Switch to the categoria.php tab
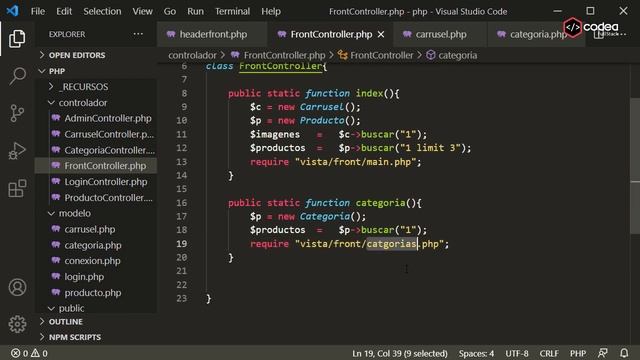 [x=536, y=35]
